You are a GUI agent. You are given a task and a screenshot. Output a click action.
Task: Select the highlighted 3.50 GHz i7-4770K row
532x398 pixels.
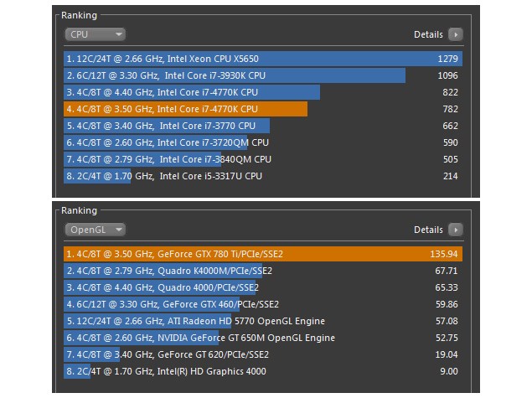(263, 109)
